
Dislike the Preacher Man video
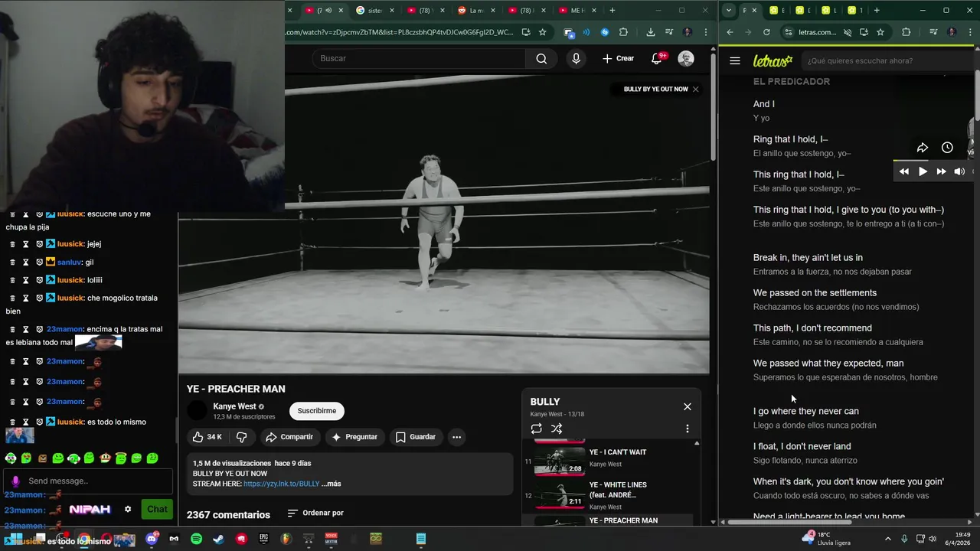click(x=241, y=437)
